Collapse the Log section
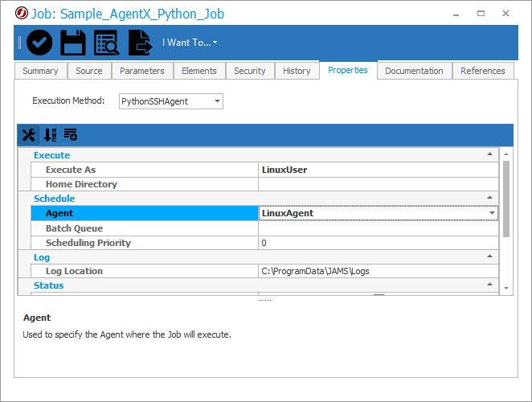532x402 pixels. point(489,256)
